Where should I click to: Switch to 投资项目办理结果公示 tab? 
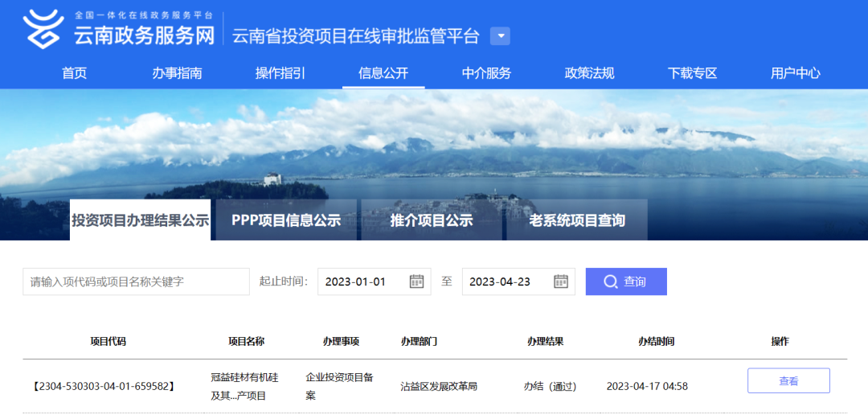[140, 220]
